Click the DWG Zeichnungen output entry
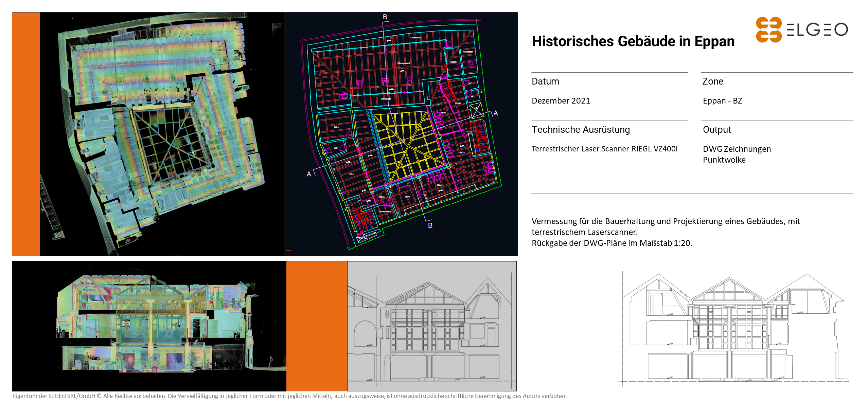 click(x=737, y=149)
